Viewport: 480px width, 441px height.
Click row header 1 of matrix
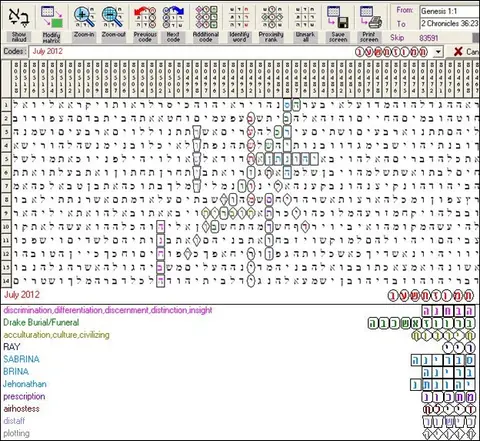click(6, 105)
